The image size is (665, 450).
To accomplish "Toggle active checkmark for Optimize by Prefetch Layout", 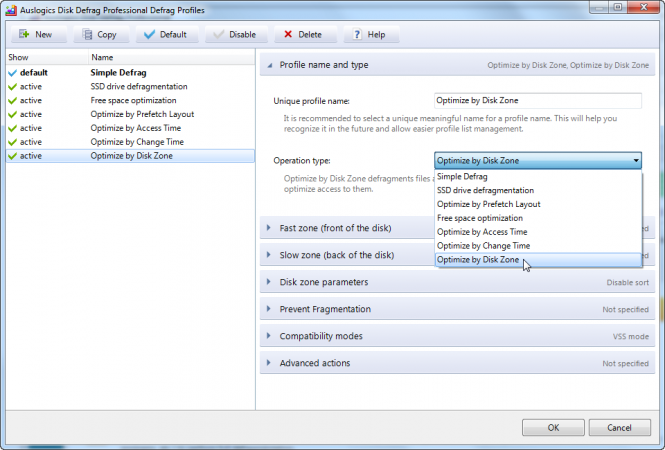I will pyautogui.click(x=12, y=115).
